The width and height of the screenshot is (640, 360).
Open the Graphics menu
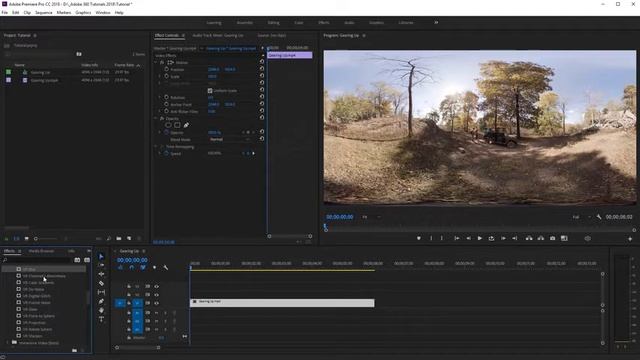(83, 13)
